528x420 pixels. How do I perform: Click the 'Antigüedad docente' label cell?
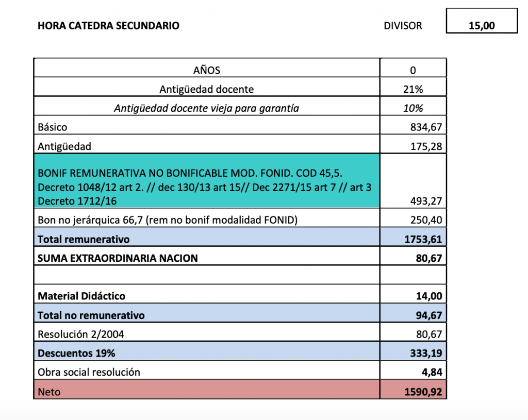pyautogui.click(x=207, y=87)
